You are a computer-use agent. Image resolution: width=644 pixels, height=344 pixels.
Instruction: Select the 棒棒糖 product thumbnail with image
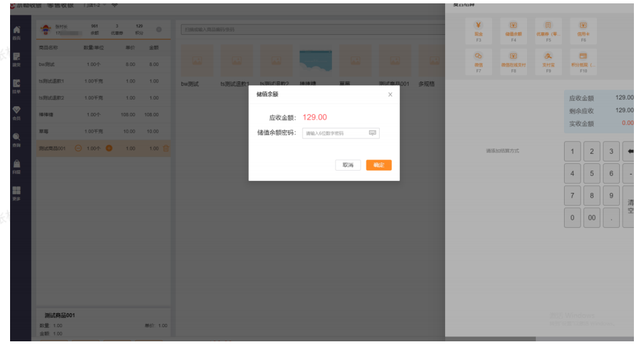[x=315, y=60]
